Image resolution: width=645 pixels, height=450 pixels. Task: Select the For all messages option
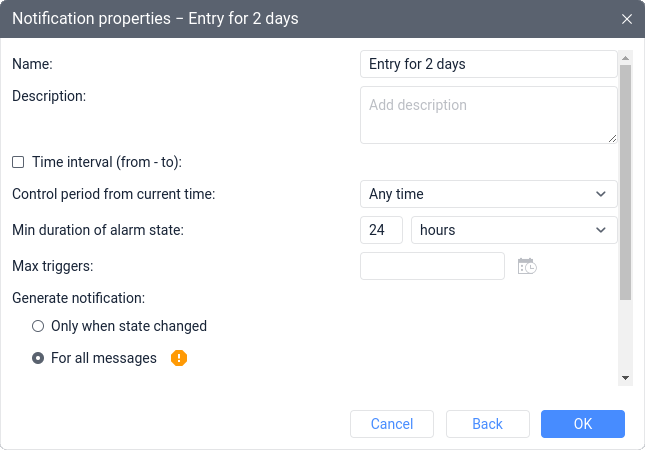tap(38, 358)
